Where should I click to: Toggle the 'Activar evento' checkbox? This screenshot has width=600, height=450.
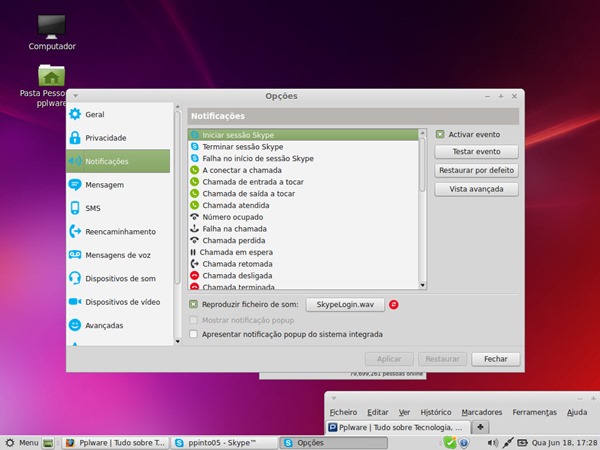coord(440,134)
